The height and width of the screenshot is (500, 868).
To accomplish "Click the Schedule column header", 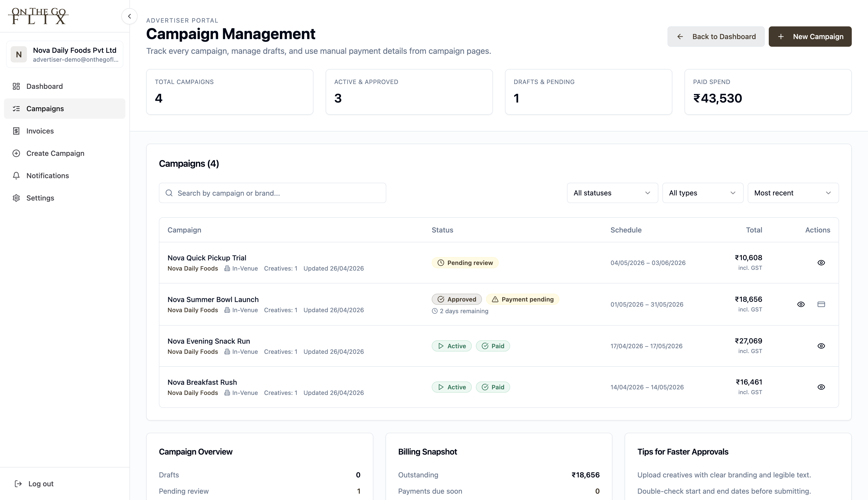I will (626, 230).
